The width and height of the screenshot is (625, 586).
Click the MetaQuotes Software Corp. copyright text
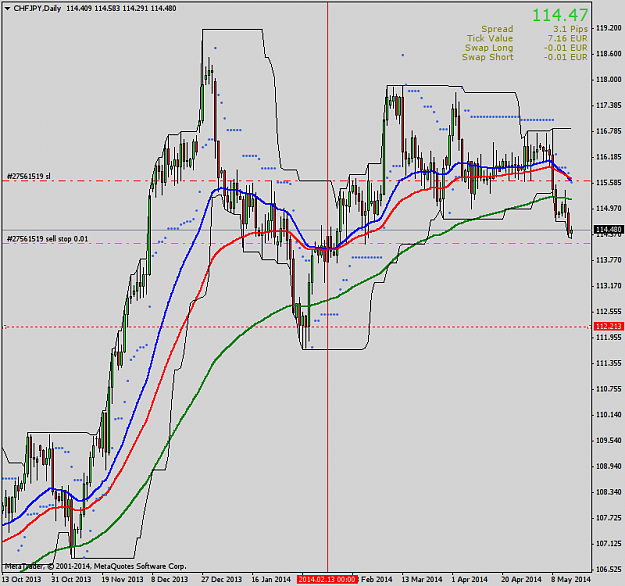click(95, 566)
